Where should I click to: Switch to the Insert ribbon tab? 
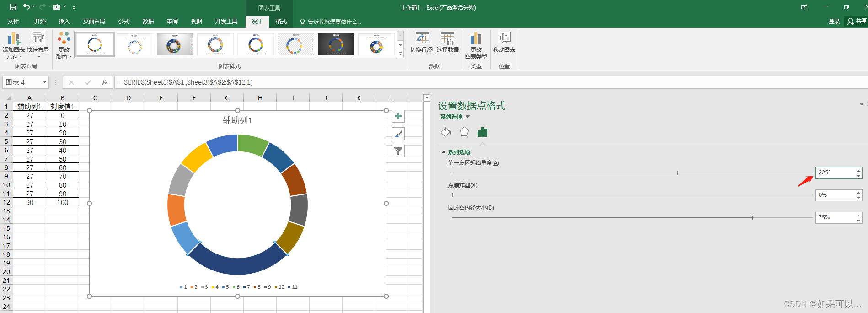pos(64,22)
